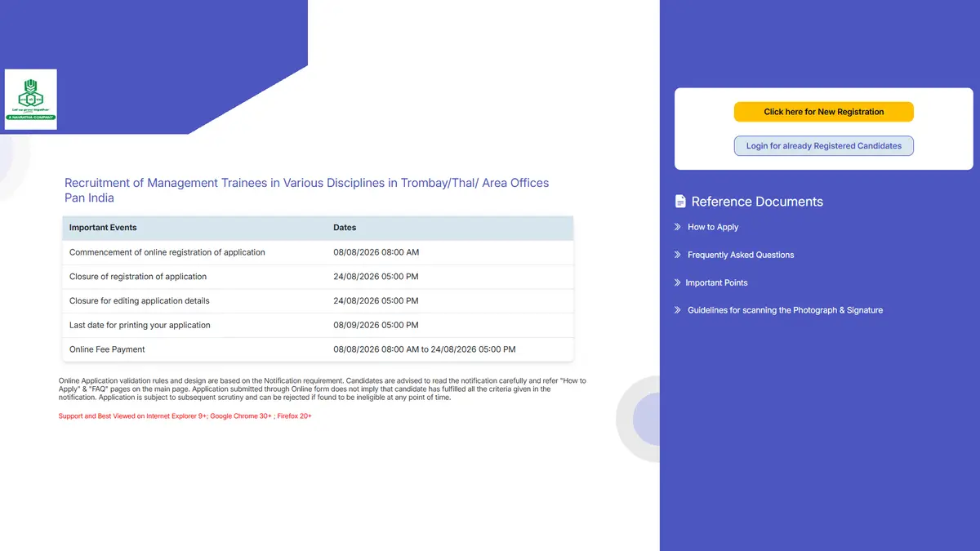Click the company logo at top left
Image resolution: width=980 pixels, height=551 pixels.
tap(31, 100)
